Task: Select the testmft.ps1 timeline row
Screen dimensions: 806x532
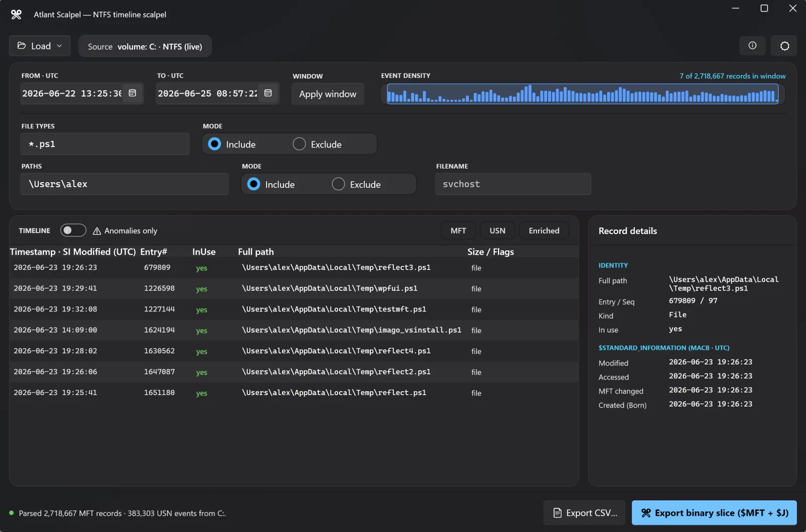Action: 294,310
